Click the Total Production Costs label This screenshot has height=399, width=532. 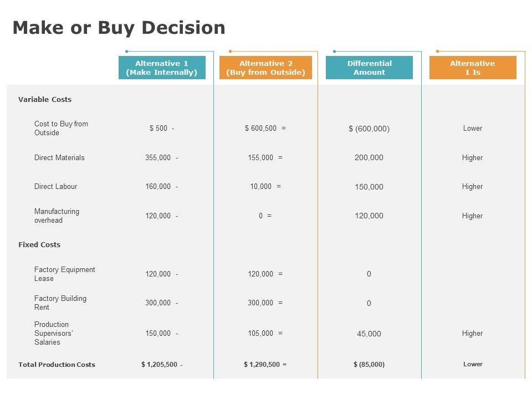coord(57,365)
